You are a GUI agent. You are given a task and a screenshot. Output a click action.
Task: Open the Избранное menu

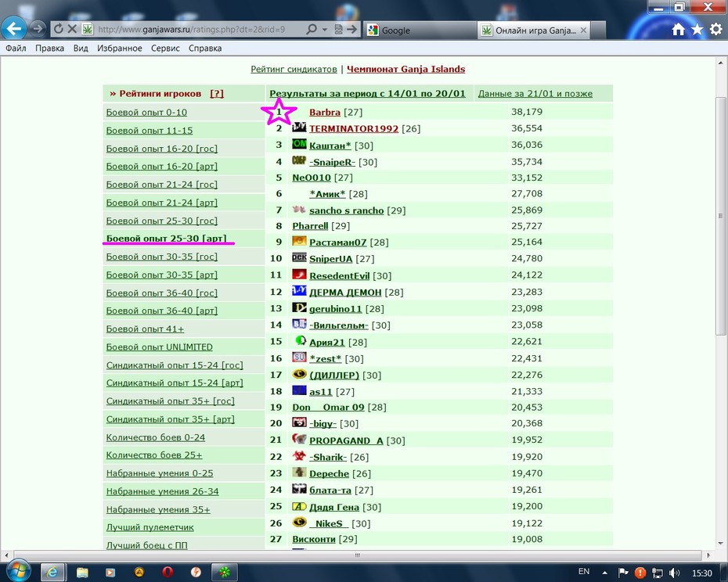pos(119,48)
